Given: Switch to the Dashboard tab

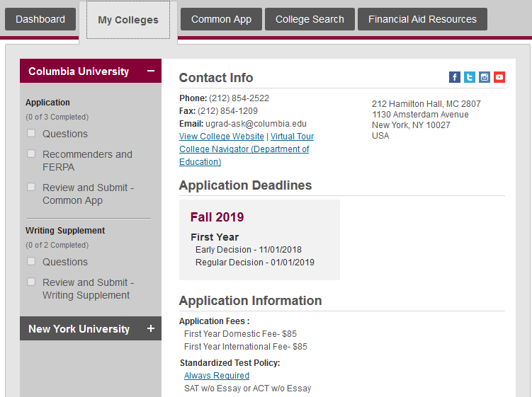Looking at the screenshot, I should (x=40, y=19).
